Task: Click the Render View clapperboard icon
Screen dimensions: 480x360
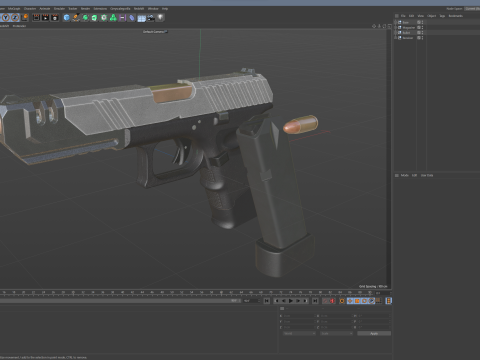Action: click(36, 17)
